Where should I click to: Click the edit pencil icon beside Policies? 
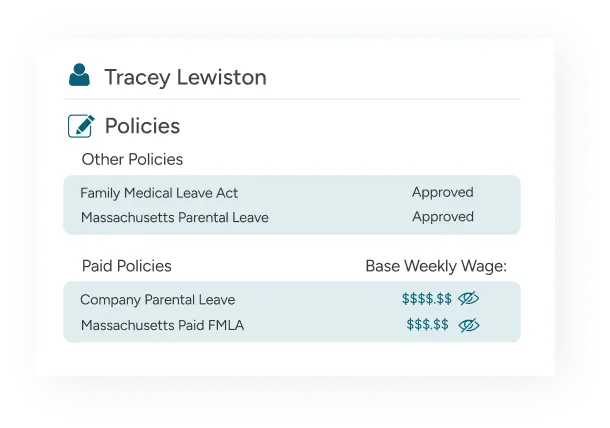pyautogui.click(x=81, y=126)
